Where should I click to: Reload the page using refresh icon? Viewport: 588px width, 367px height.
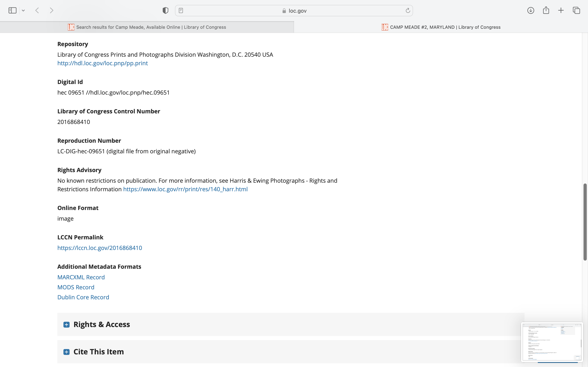click(x=408, y=10)
